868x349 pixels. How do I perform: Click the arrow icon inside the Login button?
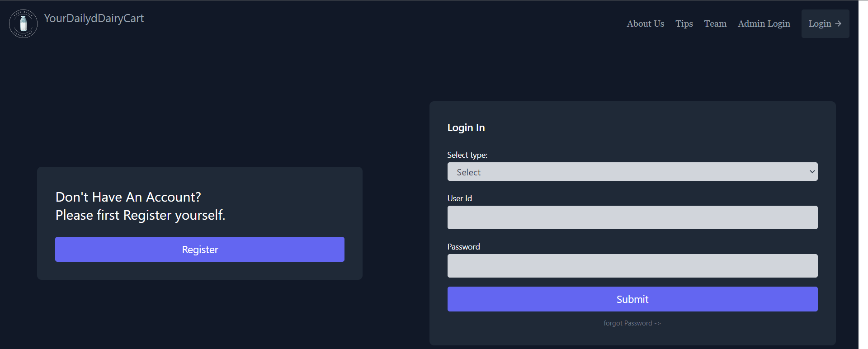click(838, 24)
